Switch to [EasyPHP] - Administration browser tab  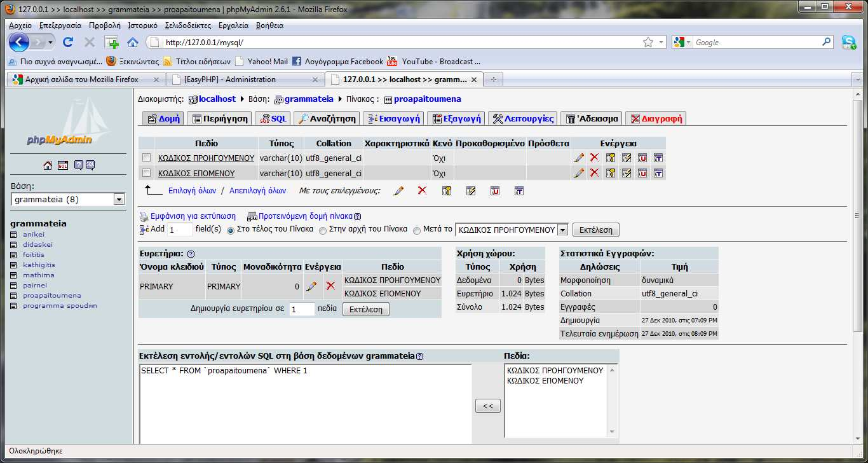[245, 79]
